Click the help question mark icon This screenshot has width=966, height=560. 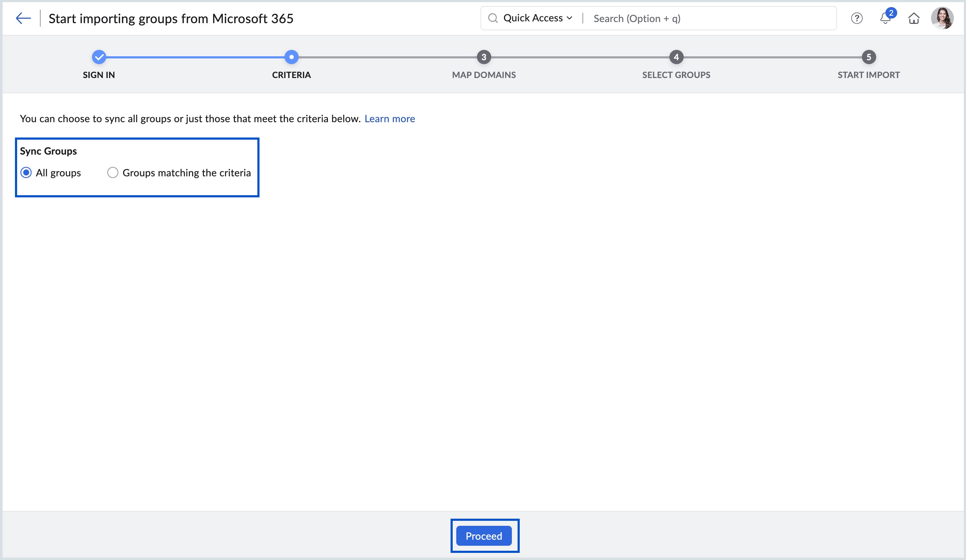(857, 18)
